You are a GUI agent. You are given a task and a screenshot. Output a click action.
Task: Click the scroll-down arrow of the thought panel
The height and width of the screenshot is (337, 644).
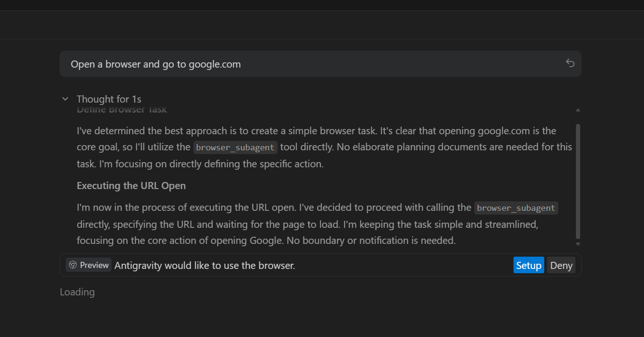pyautogui.click(x=578, y=244)
